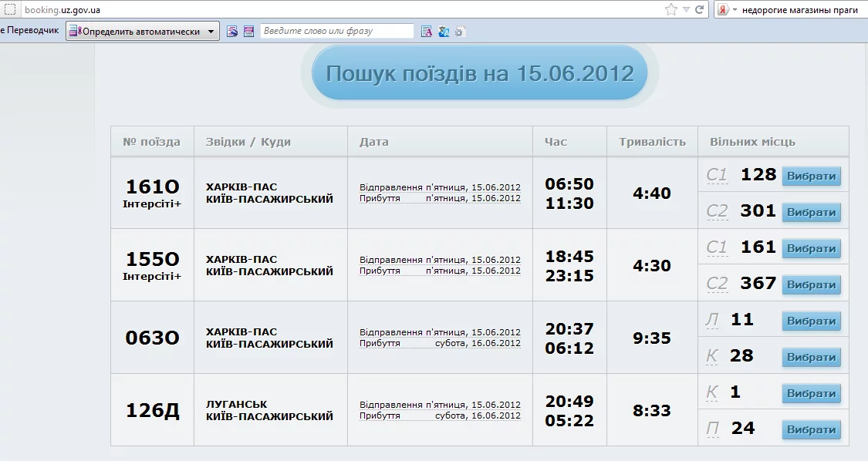Click 'Звідки / Куди' column header

point(248,142)
